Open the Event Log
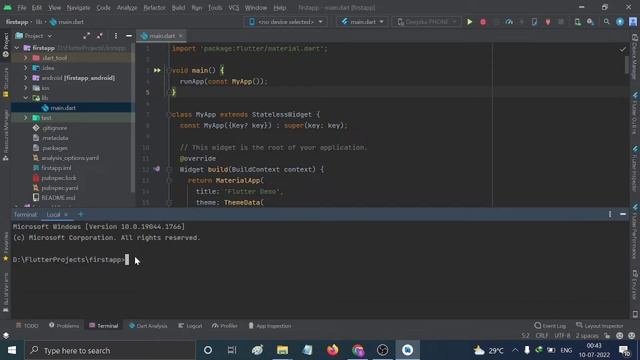 tap(550, 326)
